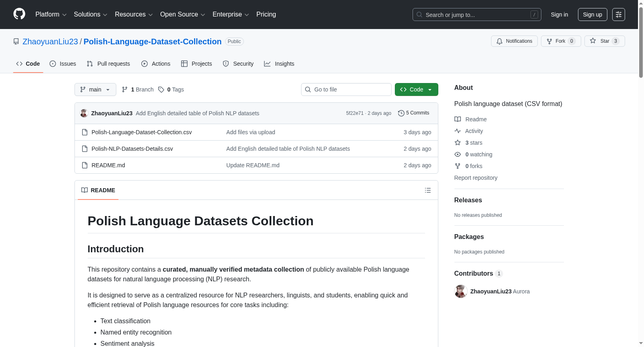
Task: Open the README.md file
Action: pyautogui.click(x=108, y=165)
